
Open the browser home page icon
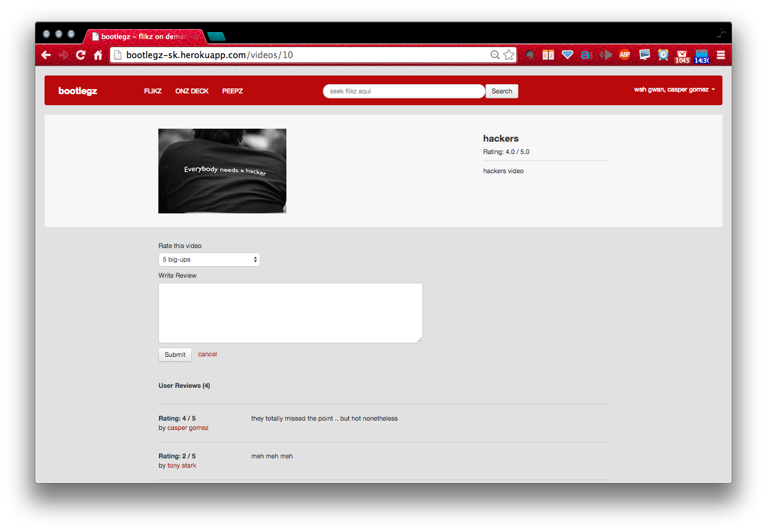click(98, 55)
